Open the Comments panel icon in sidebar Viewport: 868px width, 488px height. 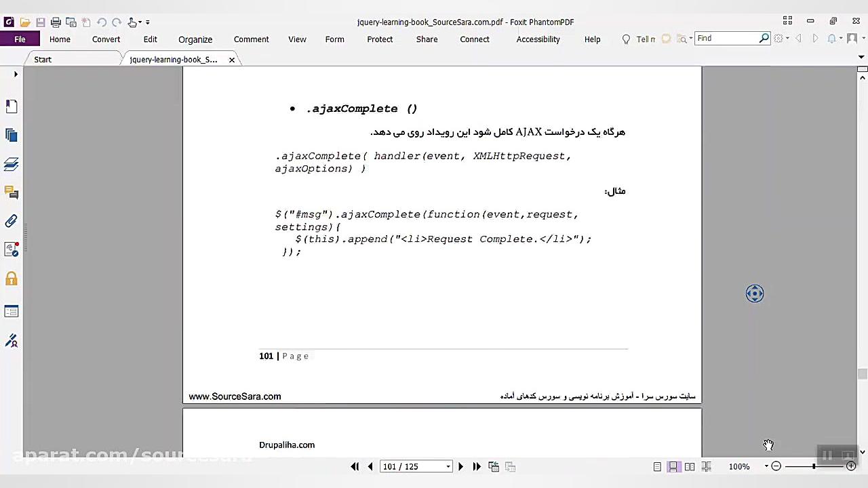[x=12, y=193]
